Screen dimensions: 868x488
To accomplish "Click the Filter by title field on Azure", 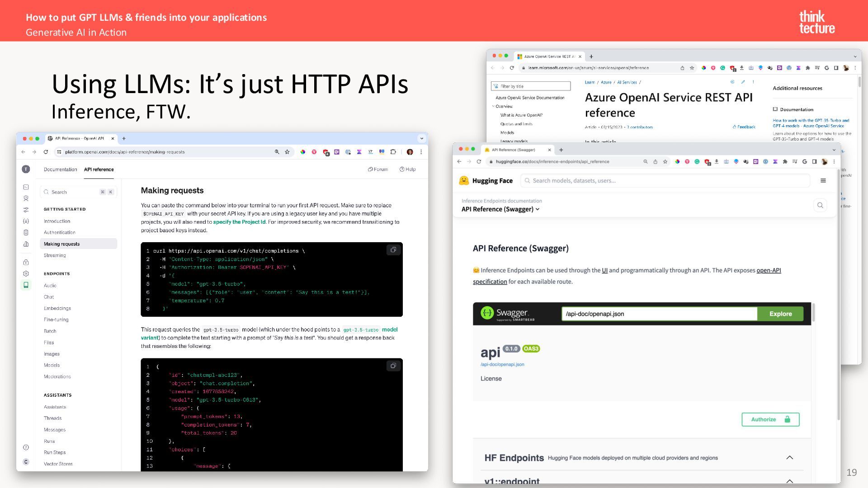I will pos(531,86).
